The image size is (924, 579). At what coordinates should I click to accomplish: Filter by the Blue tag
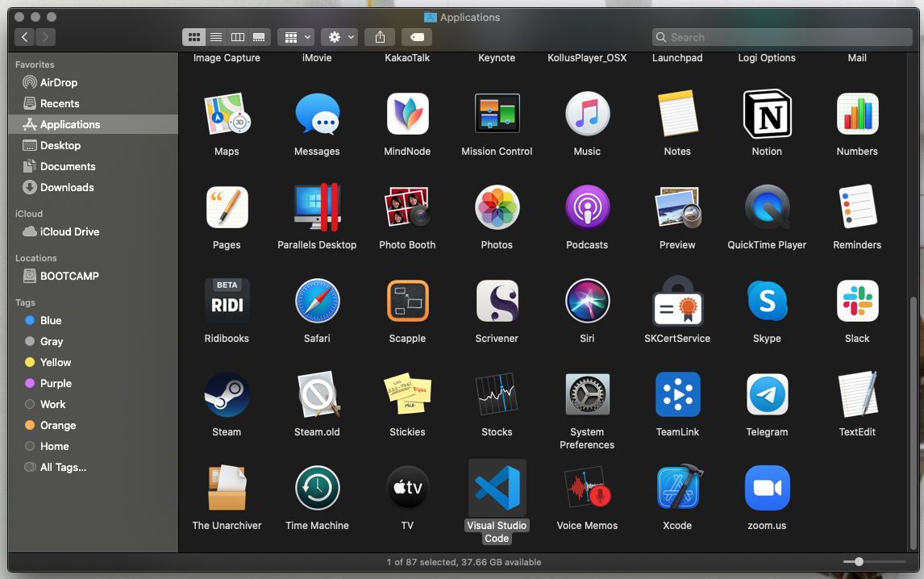click(93, 320)
